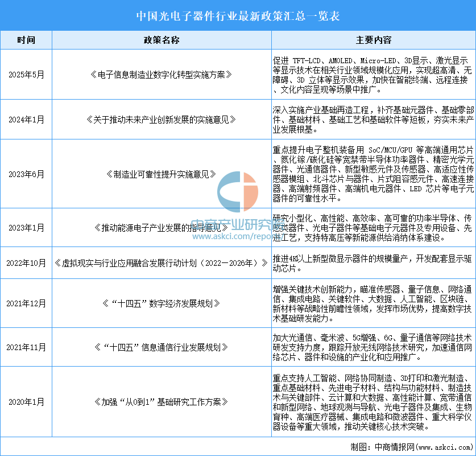Screen dimensions: 476x456
Task: Select policy 《加强"从0到1"基础研究工作方案》
Action: [162, 402]
